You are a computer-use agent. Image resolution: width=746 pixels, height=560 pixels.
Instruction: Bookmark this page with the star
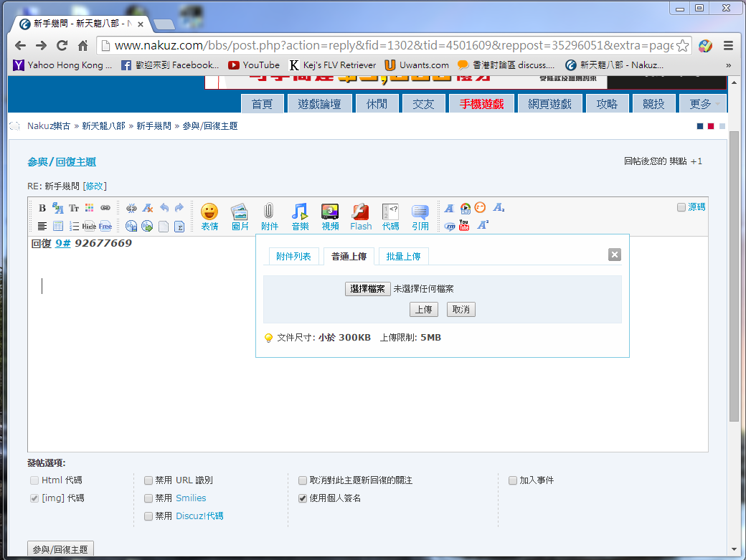tap(682, 46)
